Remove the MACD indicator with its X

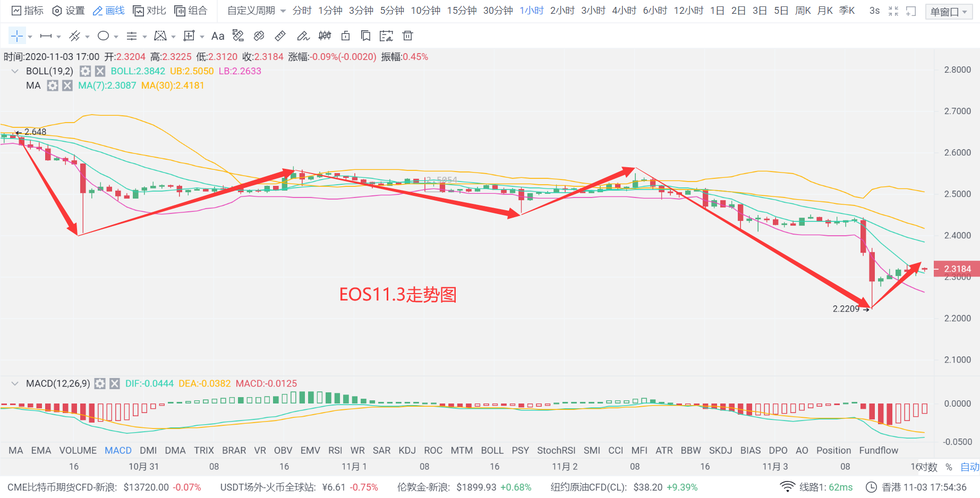(x=115, y=383)
